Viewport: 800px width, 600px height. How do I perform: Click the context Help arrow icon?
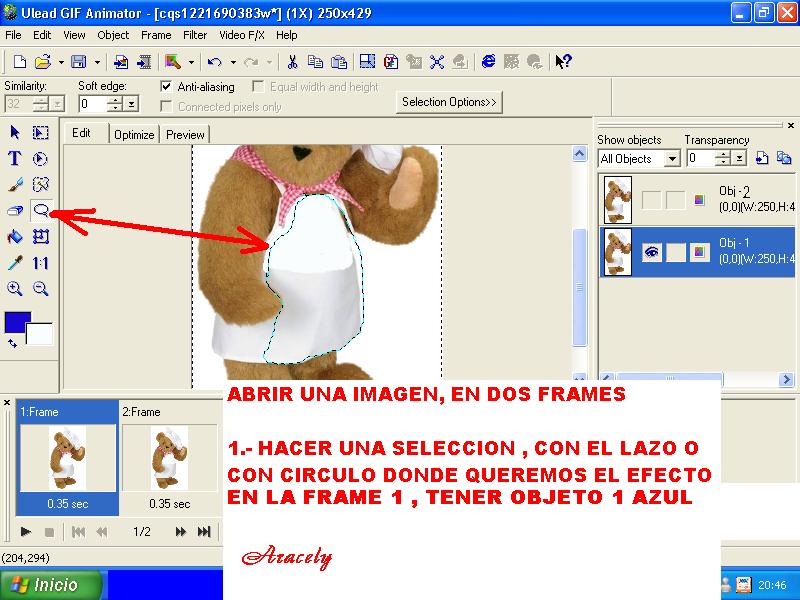click(x=563, y=62)
